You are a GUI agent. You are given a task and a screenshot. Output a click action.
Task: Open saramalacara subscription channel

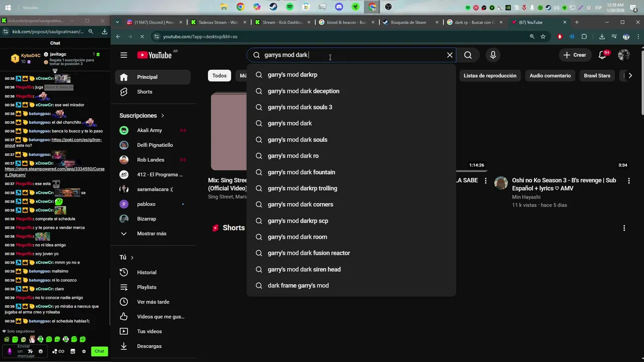[153, 189]
